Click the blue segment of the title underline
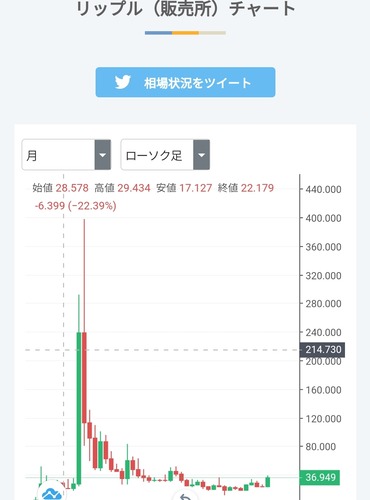The image size is (370, 500). 158,33
